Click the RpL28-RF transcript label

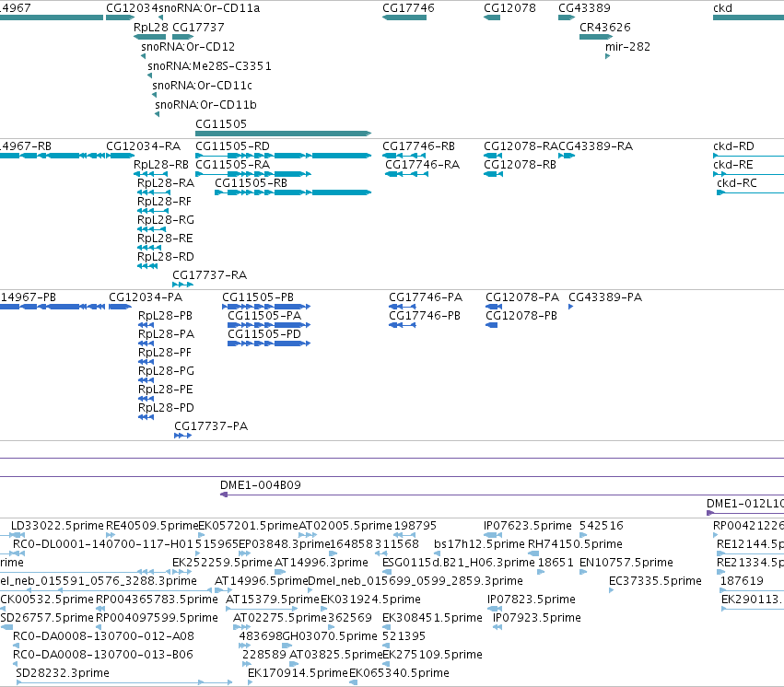[x=165, y=202]
